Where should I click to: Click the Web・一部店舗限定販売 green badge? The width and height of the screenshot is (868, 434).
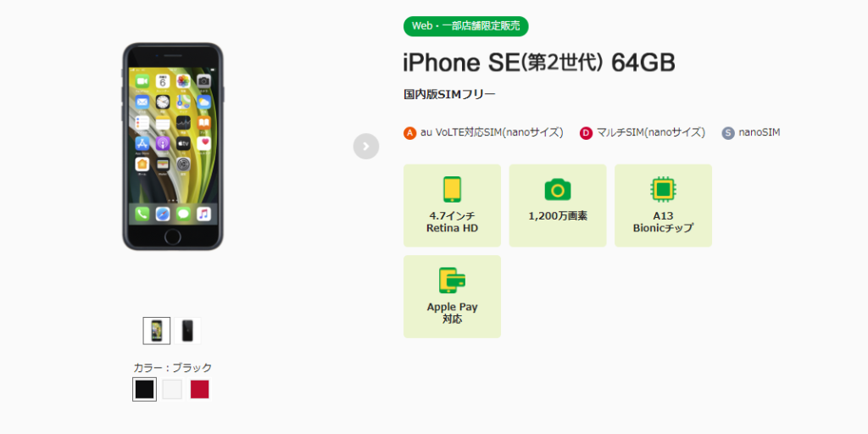point(465,26)
